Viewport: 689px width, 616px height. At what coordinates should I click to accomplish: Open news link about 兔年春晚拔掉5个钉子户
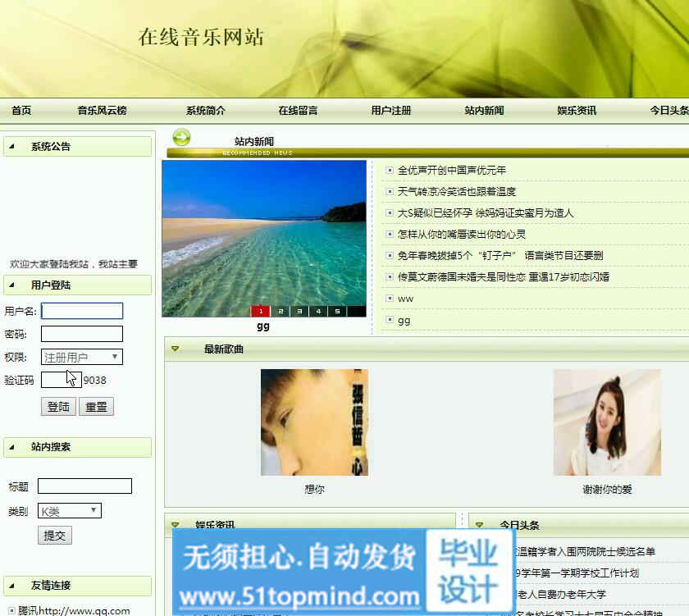500,256
